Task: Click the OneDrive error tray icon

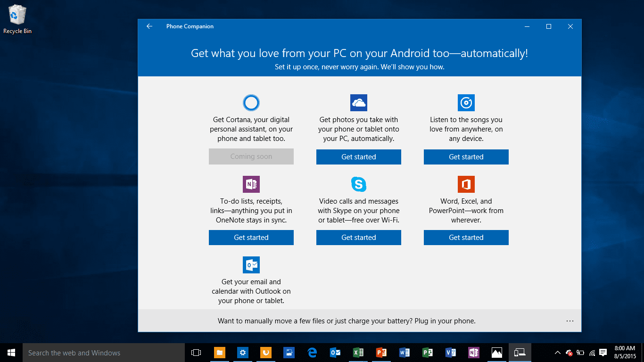Action: point(569,353)
